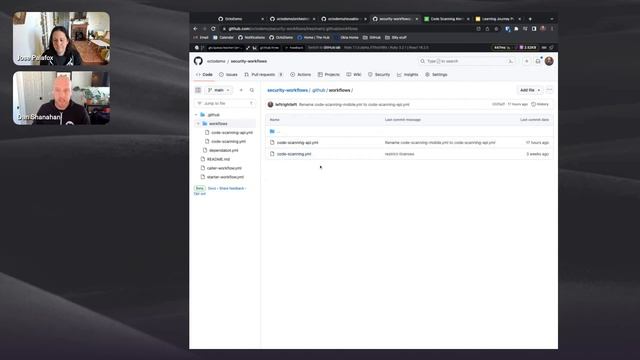Switch to the Settings tab
This screenshot has height=360, width=640.
[436, 75]
